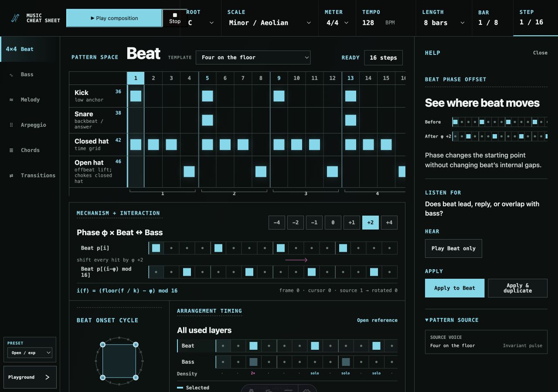Start playback with Play composition
558x392 pixels.
click(x=114, y=18)
